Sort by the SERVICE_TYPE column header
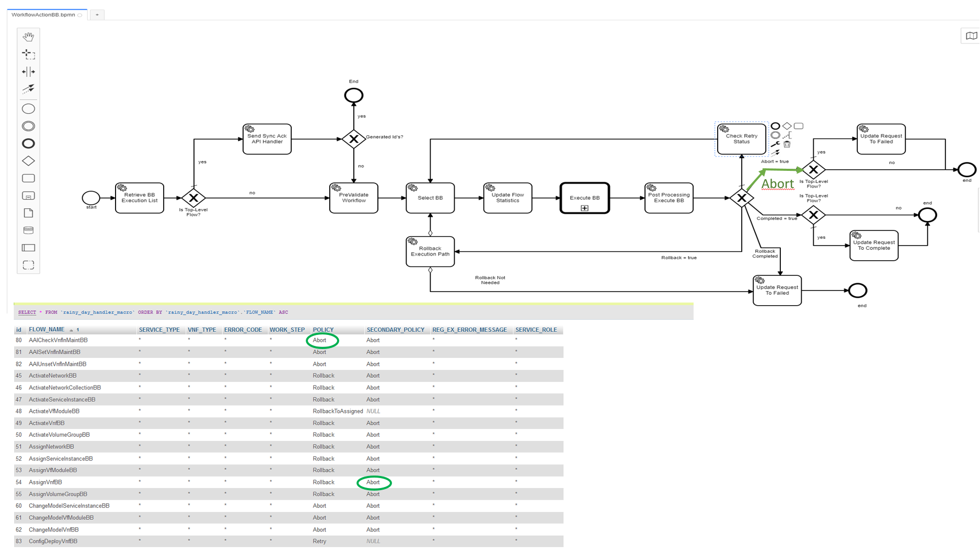 (x=159, y=330)
